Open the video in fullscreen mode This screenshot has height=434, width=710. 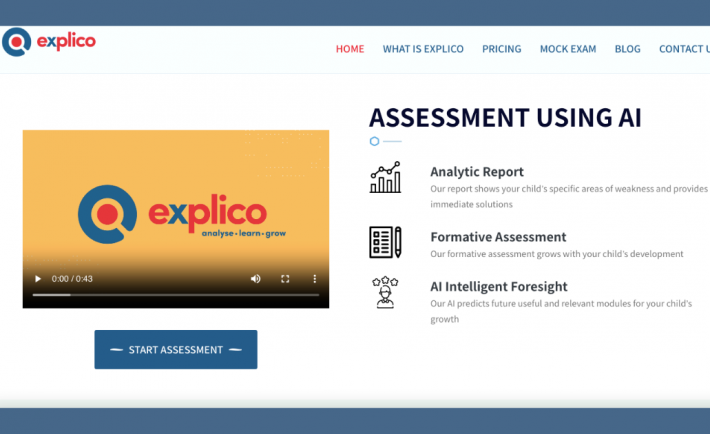(285, 279)
